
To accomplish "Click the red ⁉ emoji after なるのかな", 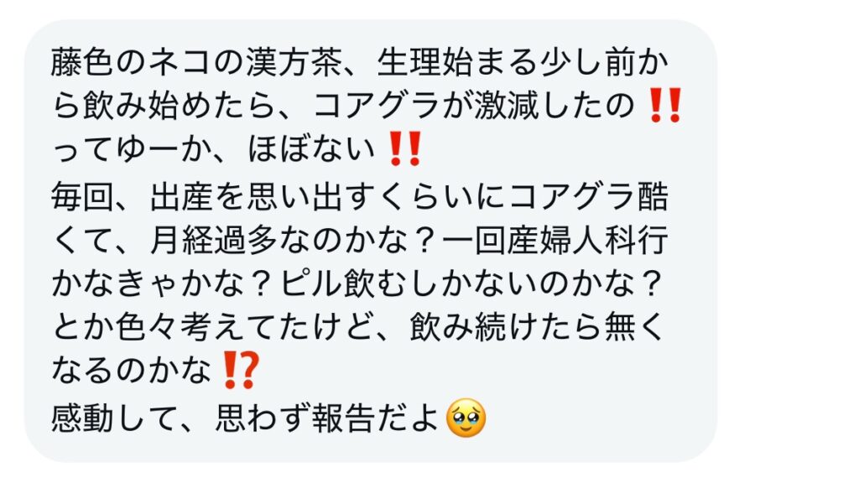I will click(x=239, y=371).
